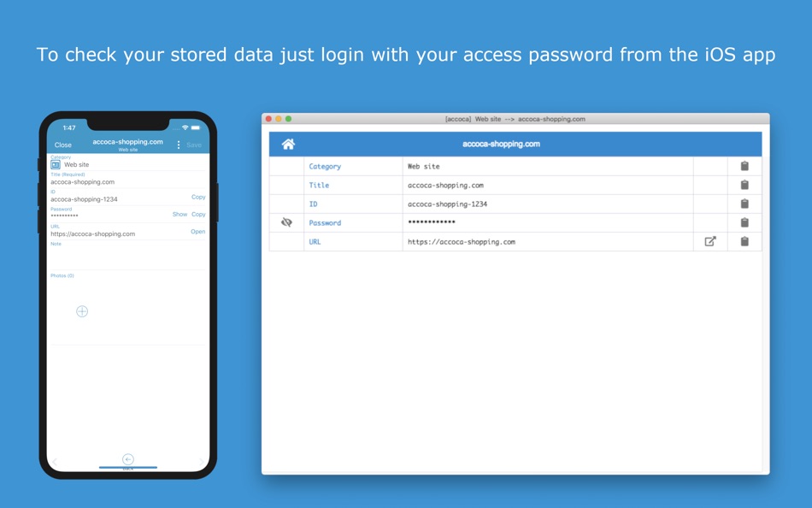Click the 'accoca-shopping-1234' value in desktop table
This screenshot has width=812, height=508.
tap(447, 204)
